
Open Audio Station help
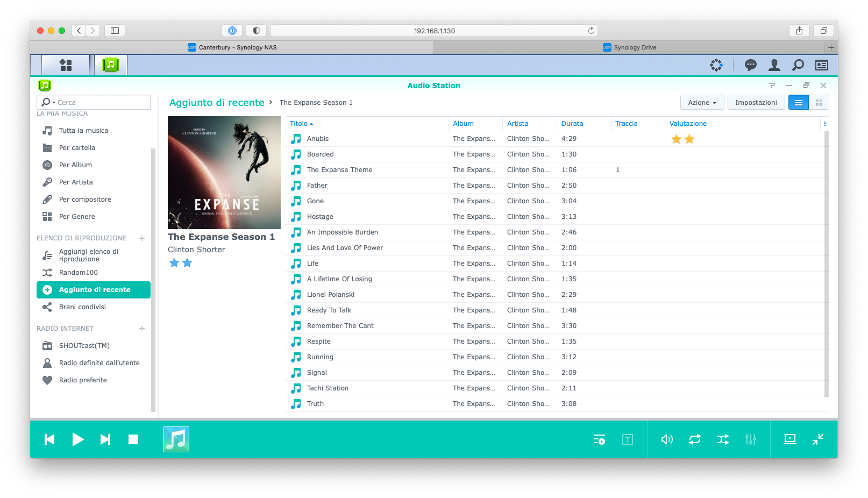click(x=772, y=86)
